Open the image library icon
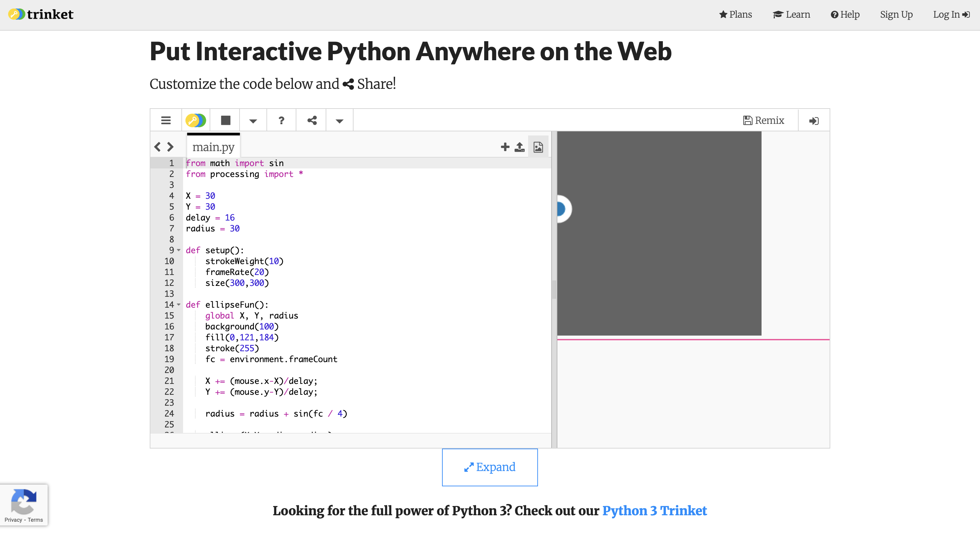 538,147
